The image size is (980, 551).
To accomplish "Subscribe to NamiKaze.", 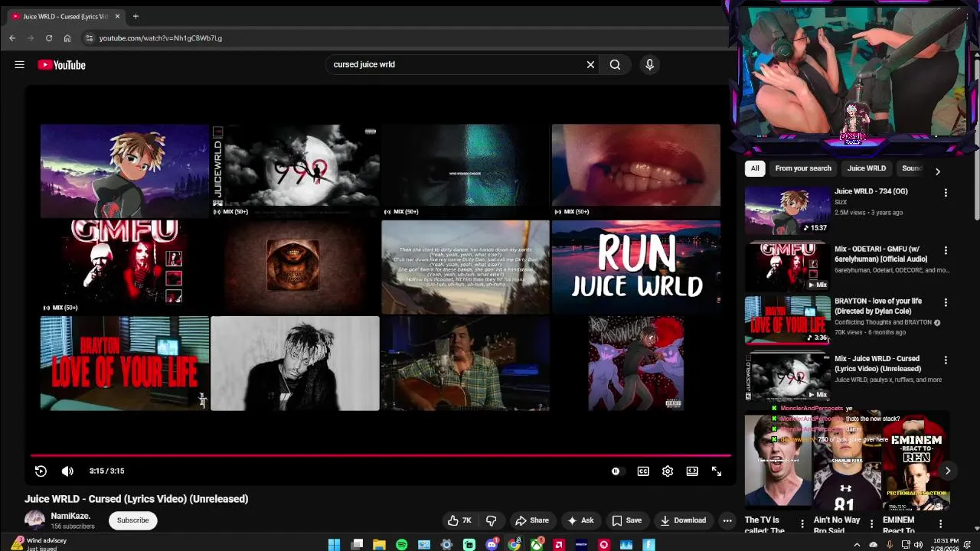I will [132, 520].
